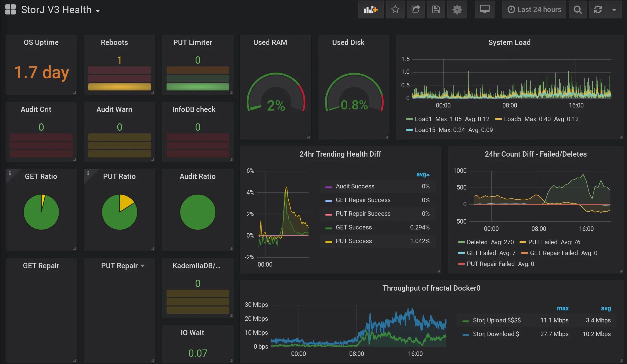This screenshot has width=627, height=364.
Task: Toggle the PUT Success series in legend
Action: 353,241
